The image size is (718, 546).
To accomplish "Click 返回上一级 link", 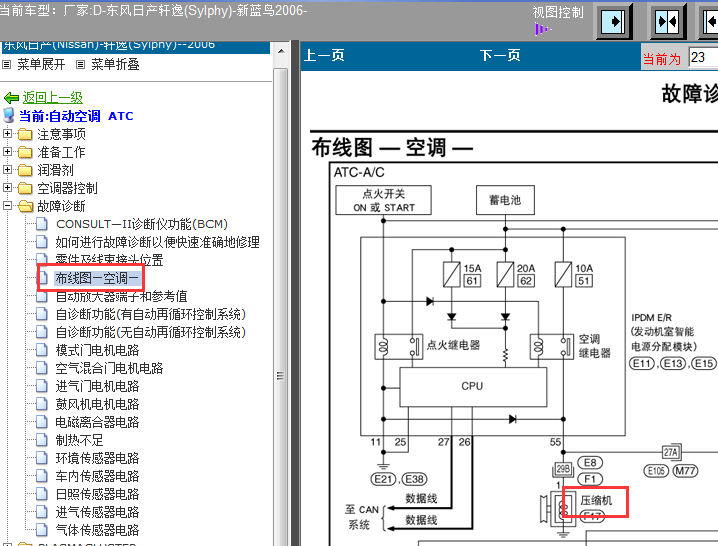I will point(53,98).
